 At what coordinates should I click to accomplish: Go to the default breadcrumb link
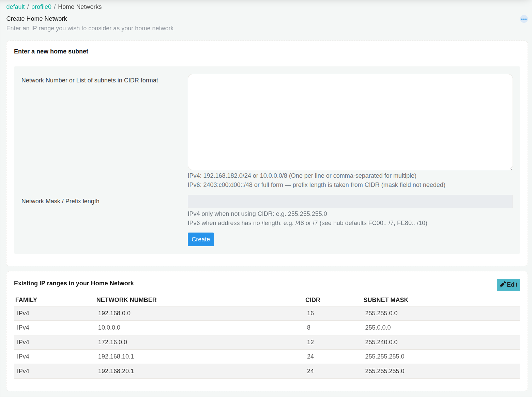(x=15, y=7)
